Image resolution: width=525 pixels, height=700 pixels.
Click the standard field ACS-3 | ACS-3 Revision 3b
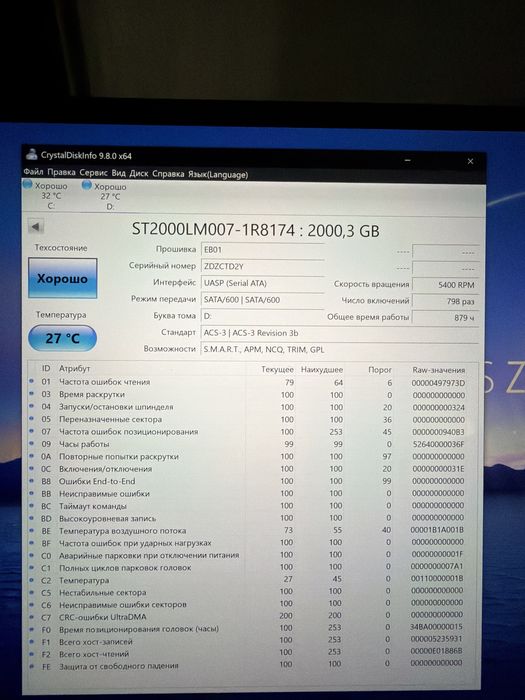pos(339,333)
